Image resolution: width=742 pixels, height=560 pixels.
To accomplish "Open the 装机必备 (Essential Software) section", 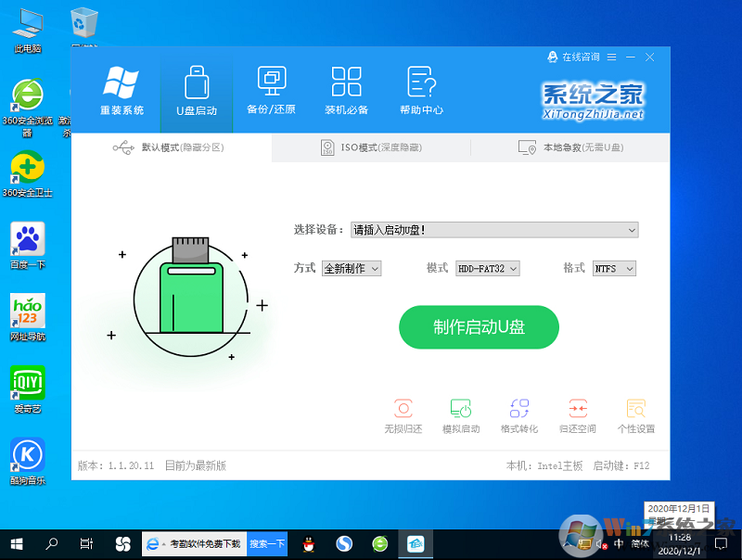I will tap(346, 90).
